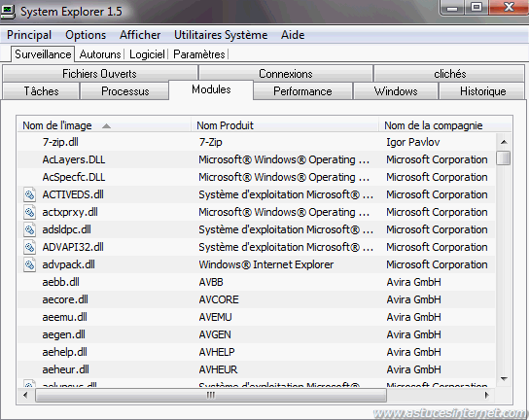
Task: Maximize the System Explorer window
Action: pyautogui.click(x=476, y=8)
